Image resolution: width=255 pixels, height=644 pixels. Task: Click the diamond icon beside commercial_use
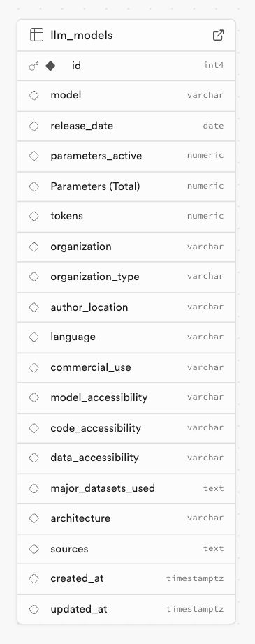(x=34, y=367)
